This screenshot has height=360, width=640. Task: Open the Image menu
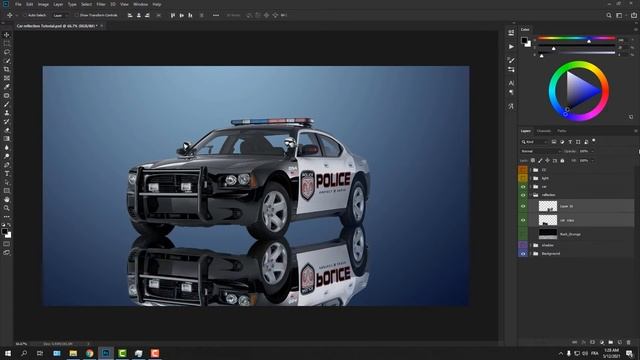pos(43,4)
